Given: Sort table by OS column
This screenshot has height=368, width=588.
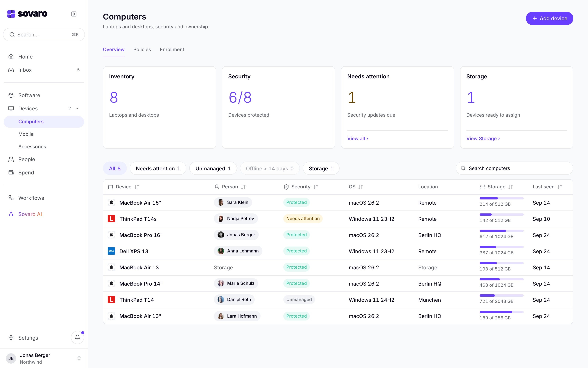Looking at the screenshot, I should [x=361, y=187].
